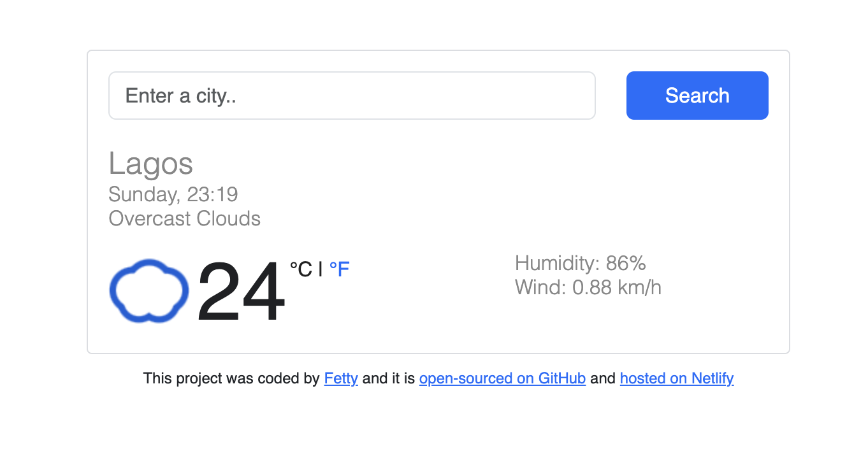Viewport: 868px width, 470px height.
Task: Click the Overcast Clouds description
Action: click(x=184, y=218)
